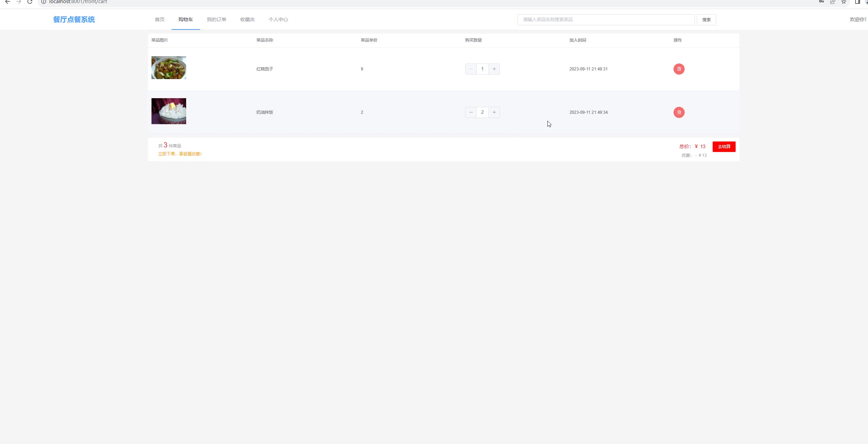Click the 搜索 button

click(706, 20)
